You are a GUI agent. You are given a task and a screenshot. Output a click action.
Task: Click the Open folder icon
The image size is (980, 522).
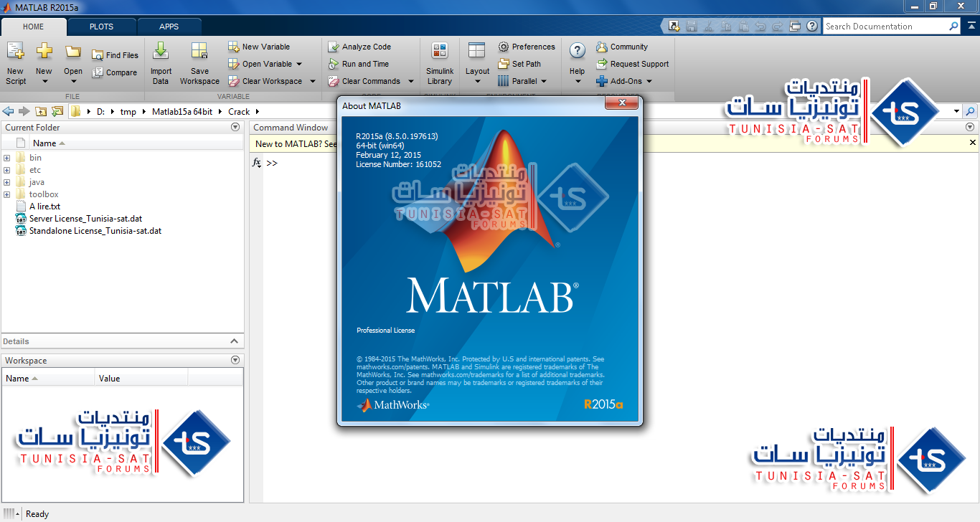[x=73, y=52]
